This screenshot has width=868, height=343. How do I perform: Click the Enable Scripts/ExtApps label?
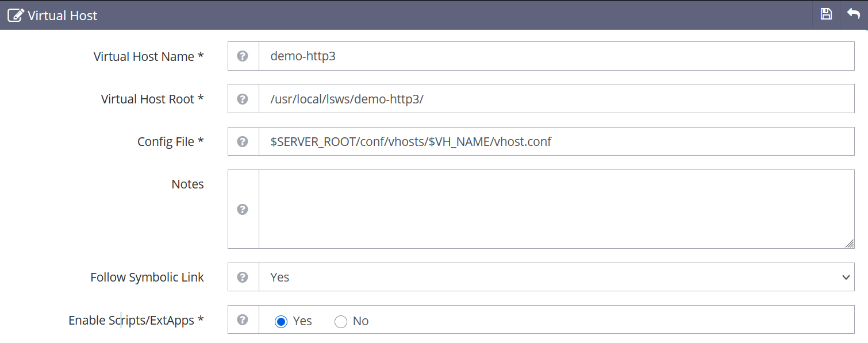pos(136,321)
